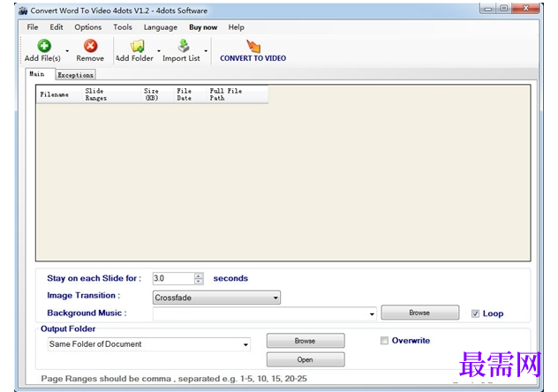Expand the Add Folder dropdown arrow

159,51
